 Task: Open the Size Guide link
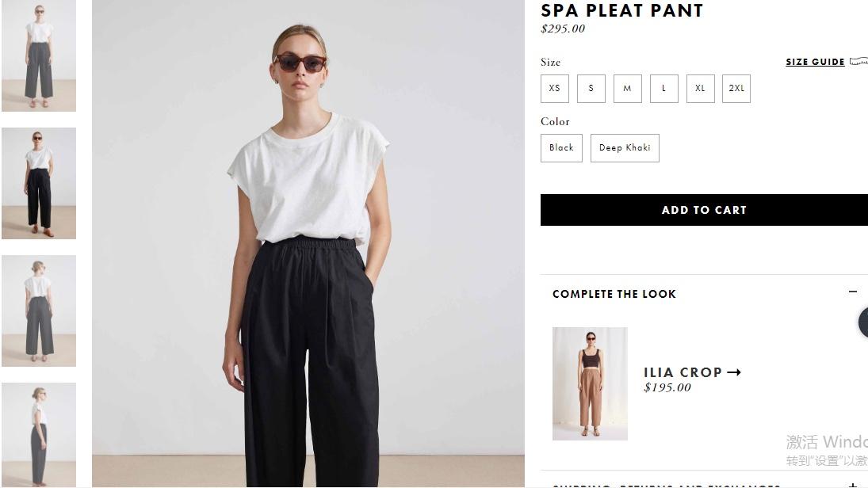coord(815,62)
